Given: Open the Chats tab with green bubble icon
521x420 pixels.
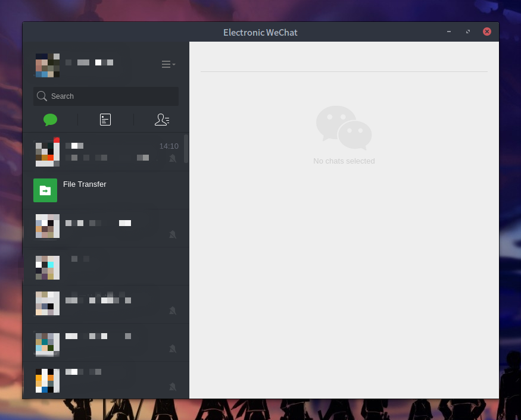Looking at the screenshot, I should [x=50, y=120].
